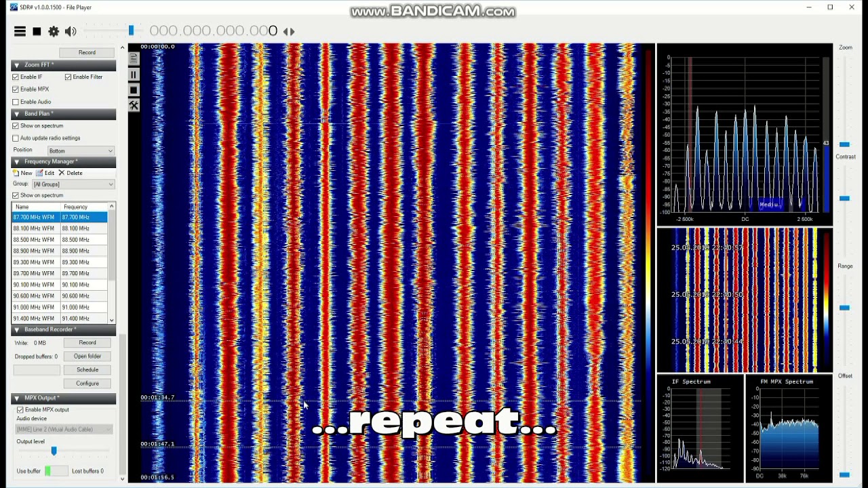Select the 91.000 MHz WFM entry
868x488 pixels.
coord(60,307)
